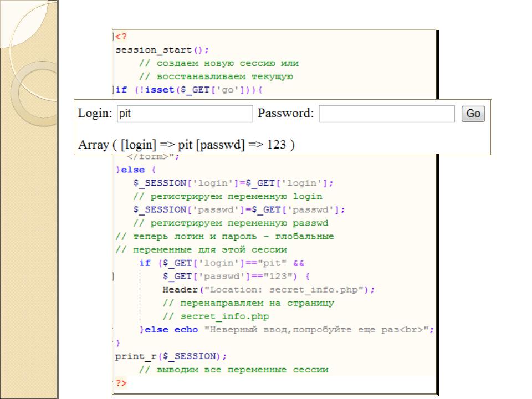The image size is (532, 399).
Task: Click the Header("Location: secret_info.php"); line
Action: tap(269, 290)
